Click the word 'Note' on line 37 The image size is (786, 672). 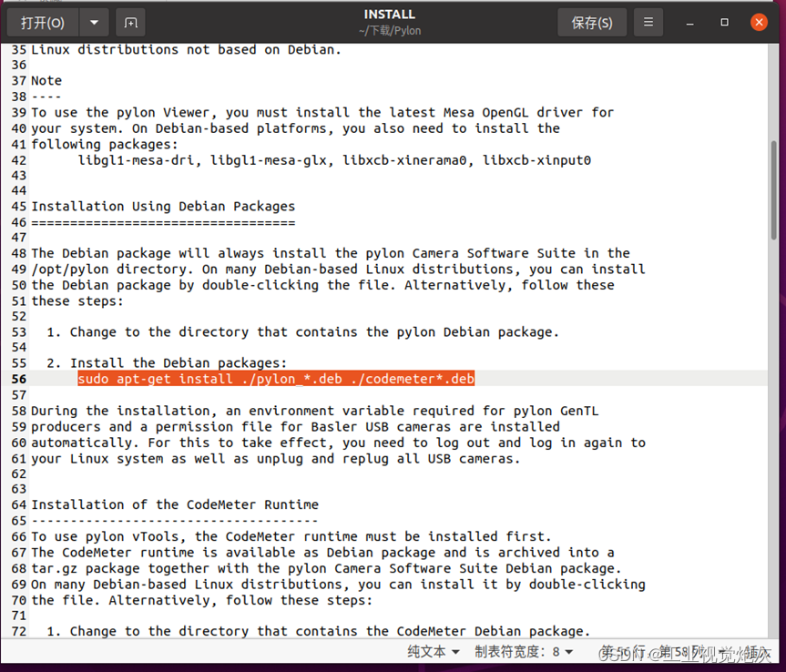[46, 81]
